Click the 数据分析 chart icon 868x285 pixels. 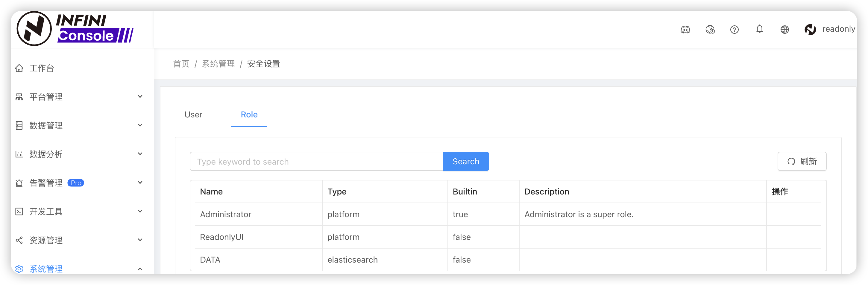[x=19, y=154]
